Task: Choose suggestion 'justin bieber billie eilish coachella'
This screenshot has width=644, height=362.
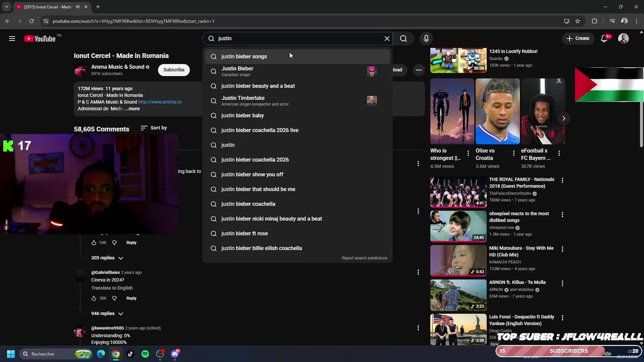Action: [x=297, y=248]
